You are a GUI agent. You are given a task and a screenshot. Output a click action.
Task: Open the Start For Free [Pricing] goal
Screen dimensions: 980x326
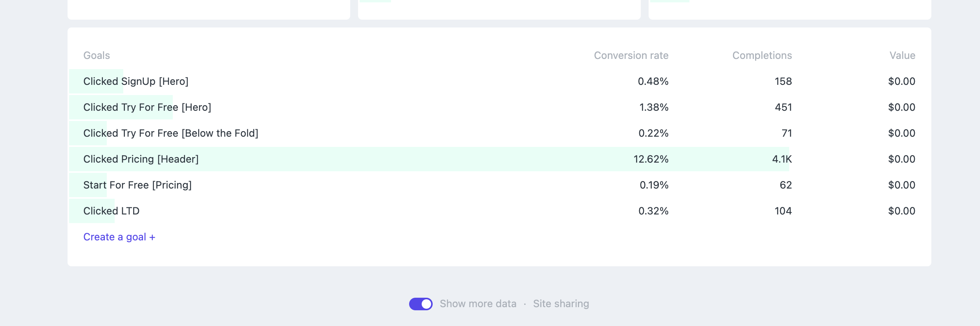pos(137,185)
